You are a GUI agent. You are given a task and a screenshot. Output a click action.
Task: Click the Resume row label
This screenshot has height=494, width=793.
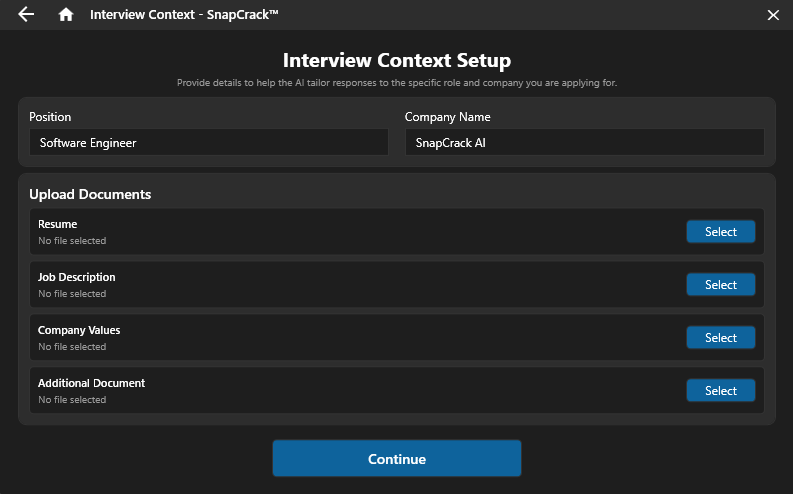(x=58, y=224)
